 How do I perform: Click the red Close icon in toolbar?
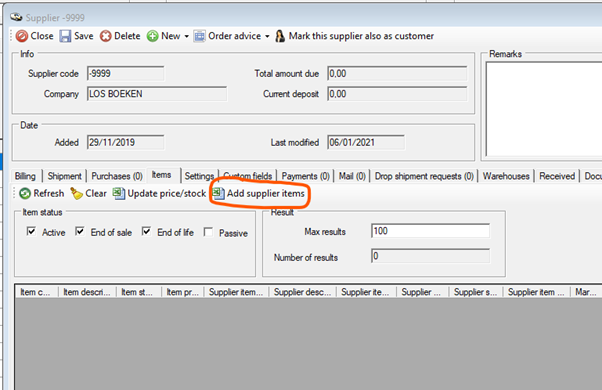pyautogui.click(x=22, y=36)
